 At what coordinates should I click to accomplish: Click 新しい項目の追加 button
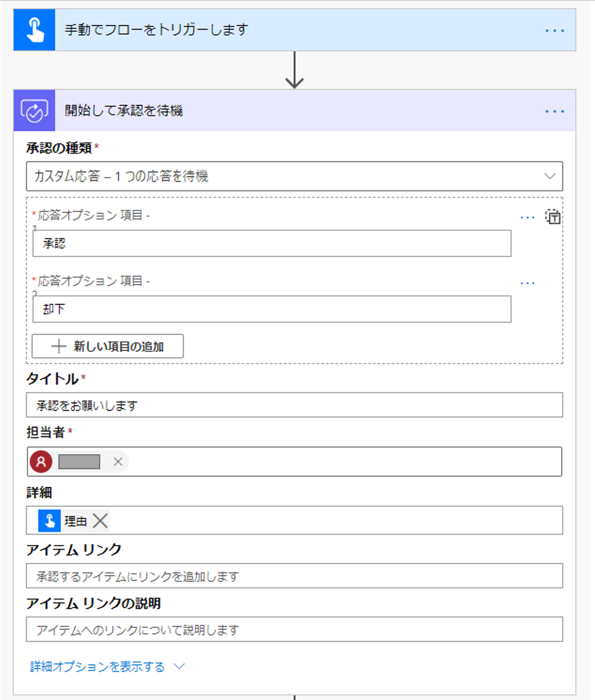click(x=107, y=346)
